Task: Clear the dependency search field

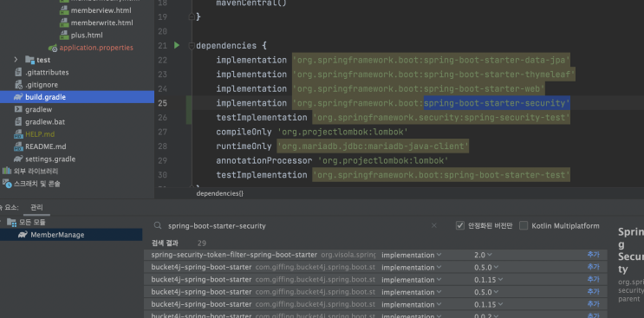Action: pyautogui.click(x=434, y=225)
